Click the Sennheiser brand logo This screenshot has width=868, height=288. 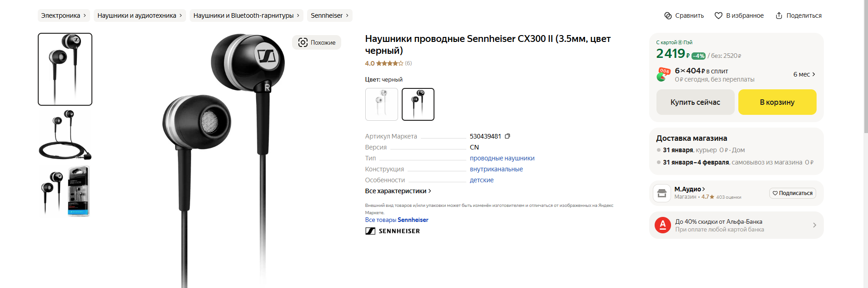(x=393, y=231)
